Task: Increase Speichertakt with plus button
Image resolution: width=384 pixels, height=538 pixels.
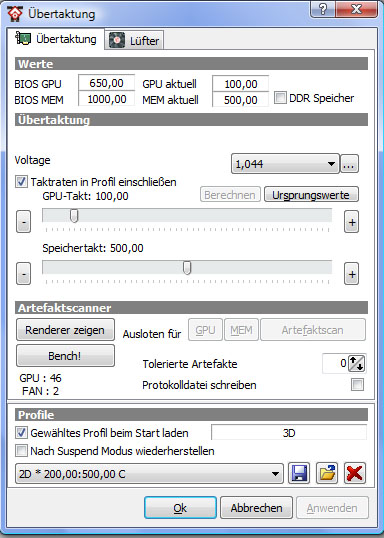Action: click(x=351, y=274)
